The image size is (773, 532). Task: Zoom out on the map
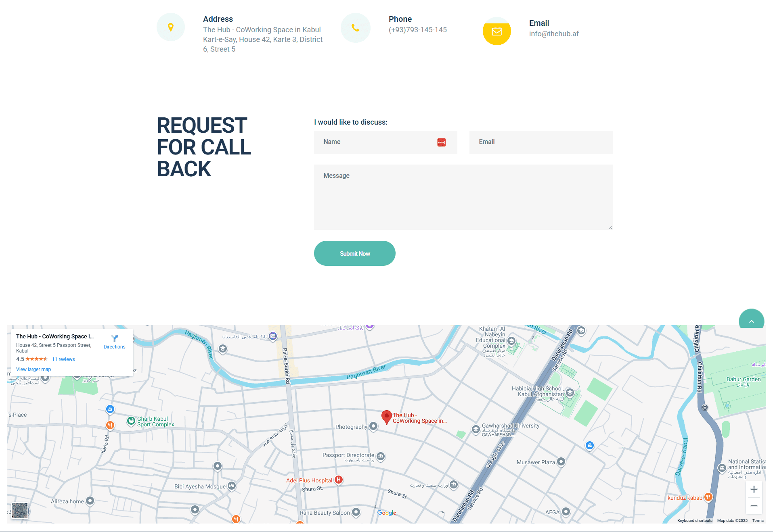[x=754, y=506]
